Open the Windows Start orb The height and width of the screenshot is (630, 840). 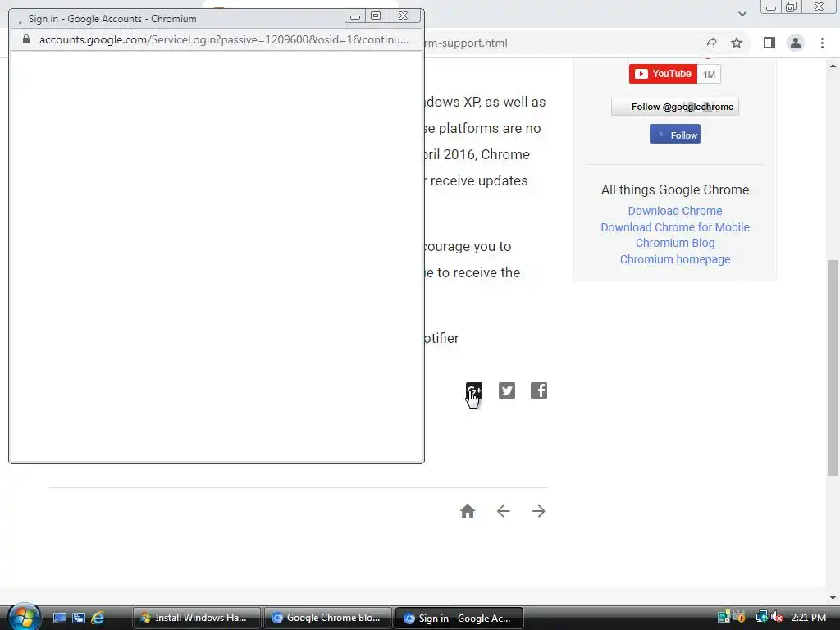[24, 617]
